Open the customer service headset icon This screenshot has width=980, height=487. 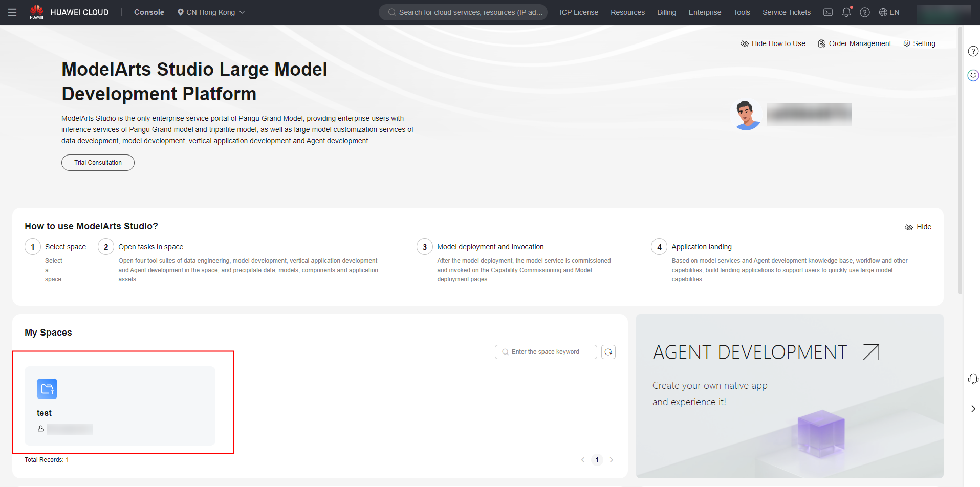[973, 379]
